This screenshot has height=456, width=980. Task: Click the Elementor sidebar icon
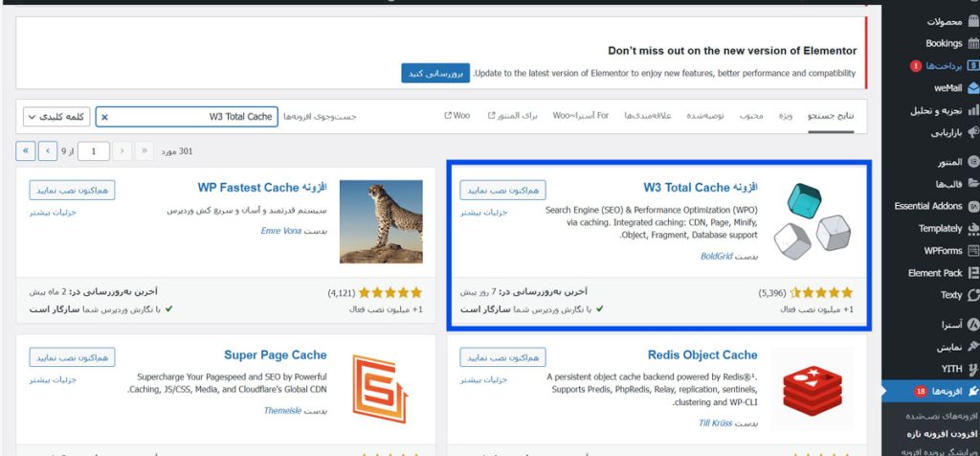tap(973, 162)
